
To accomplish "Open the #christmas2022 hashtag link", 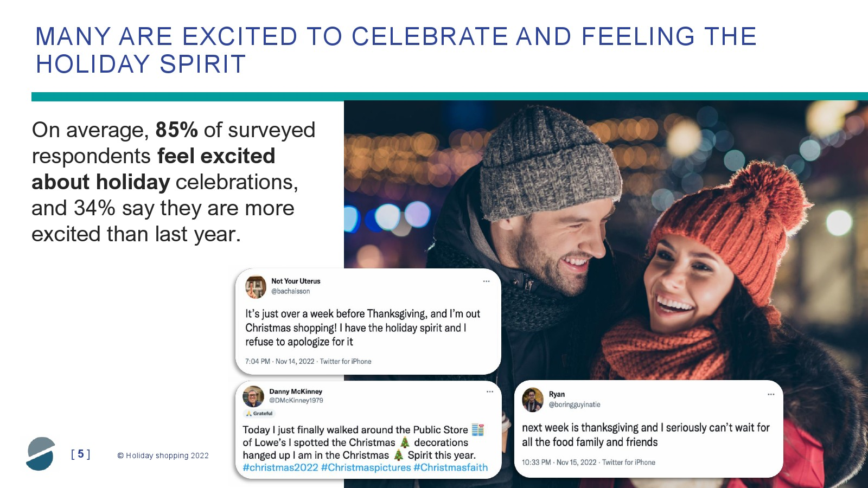I will click(280, 467).
